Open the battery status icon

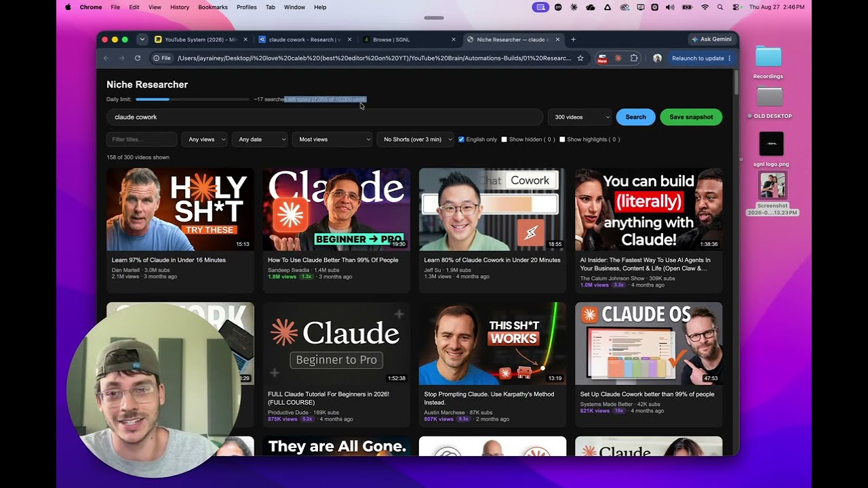coord(687,7)
